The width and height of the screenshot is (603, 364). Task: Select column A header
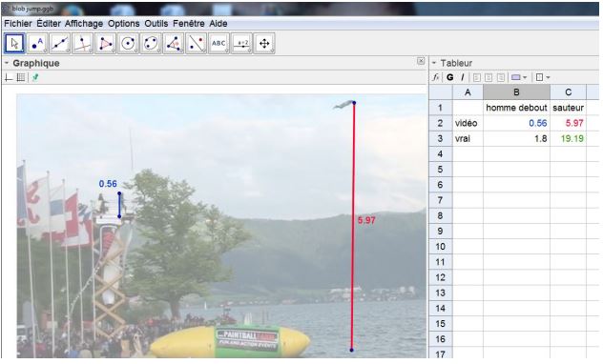pos(468,92)
